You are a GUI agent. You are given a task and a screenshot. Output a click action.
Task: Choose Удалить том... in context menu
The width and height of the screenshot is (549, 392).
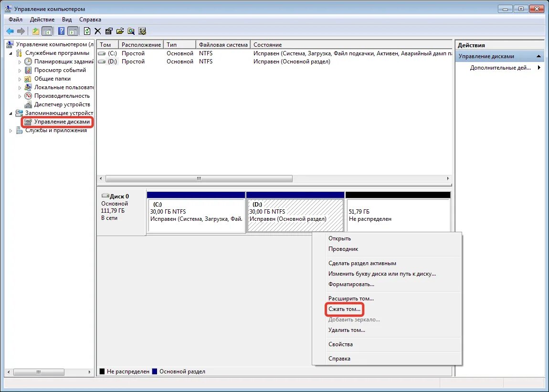coord(347,330)
